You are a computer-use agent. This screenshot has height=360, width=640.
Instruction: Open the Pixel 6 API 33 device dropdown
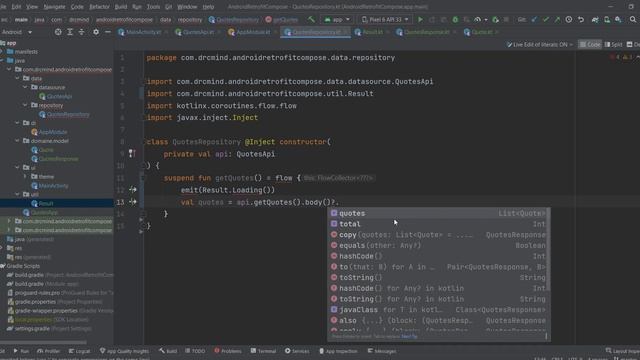point(385,20)
